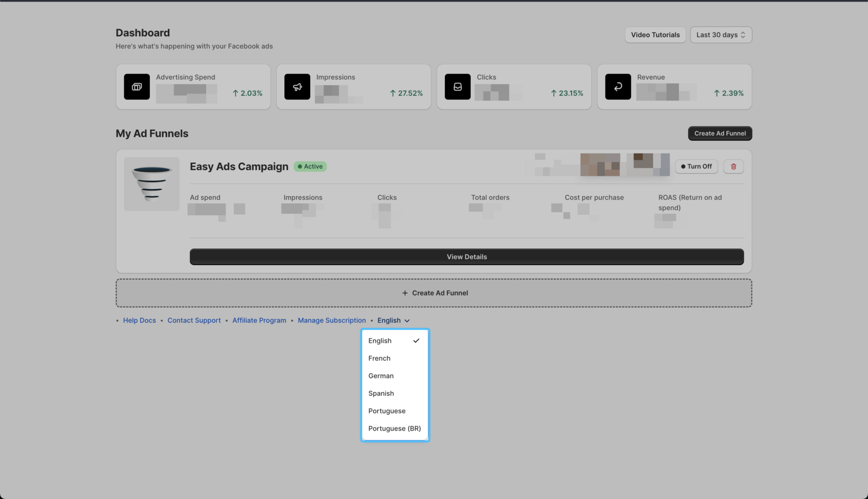Click the plus icon in Create Ad Funnel
Screen dimensions: 868x499
pos(405,293)
